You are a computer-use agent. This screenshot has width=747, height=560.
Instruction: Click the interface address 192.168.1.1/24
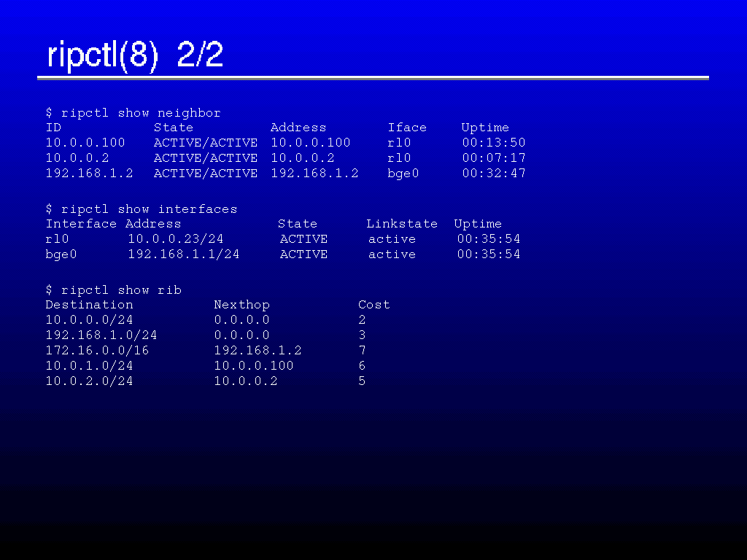coord(183,254)
